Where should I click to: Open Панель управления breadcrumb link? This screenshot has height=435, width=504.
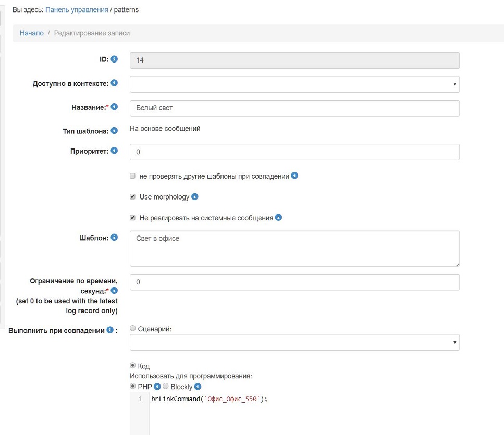(x=77, y=9)
